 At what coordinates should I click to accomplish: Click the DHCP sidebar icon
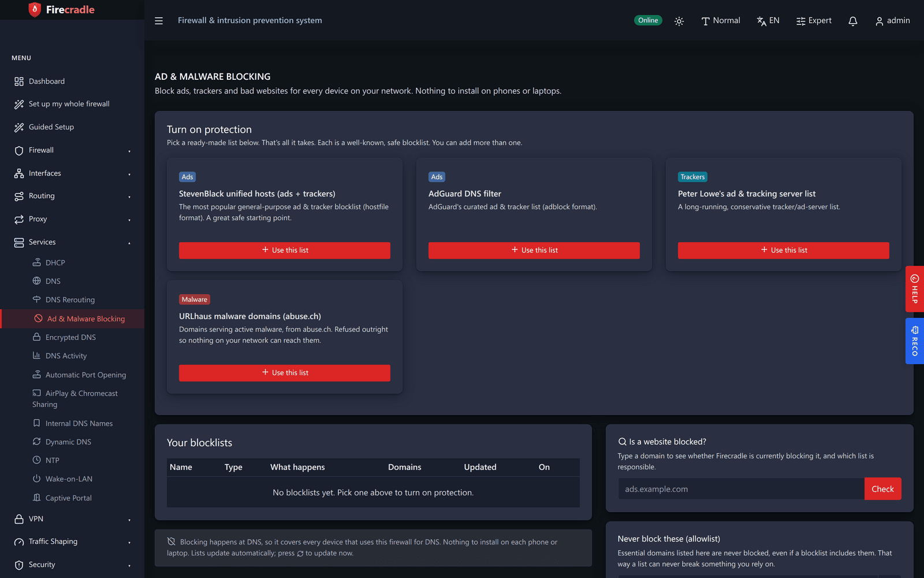click(x=36, y=262)
